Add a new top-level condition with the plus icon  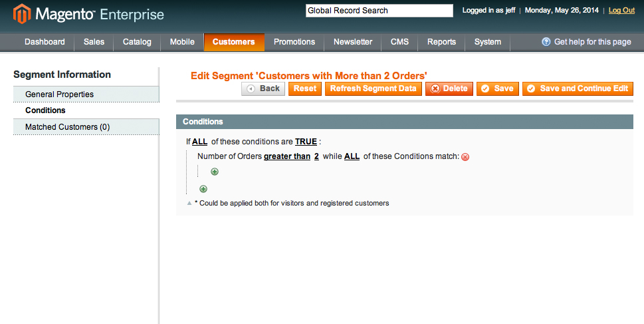click(203, 189)
